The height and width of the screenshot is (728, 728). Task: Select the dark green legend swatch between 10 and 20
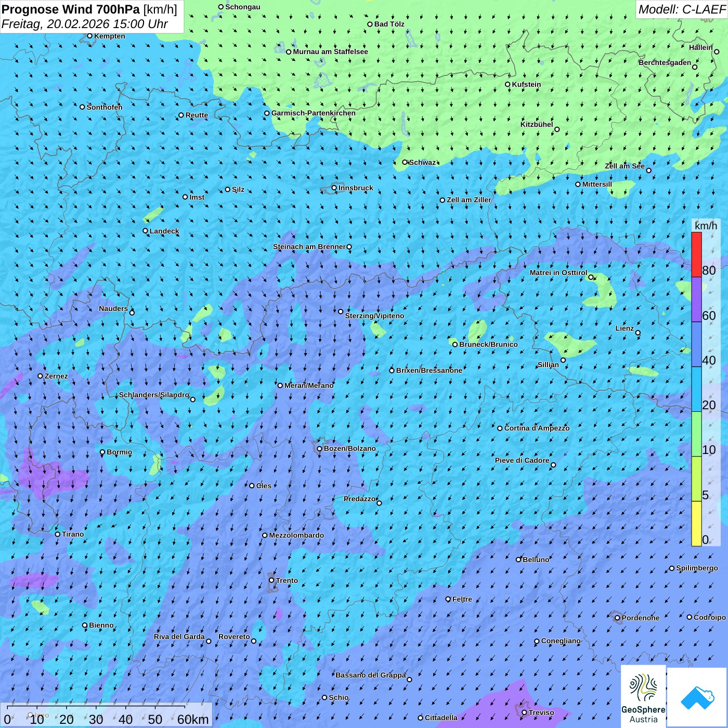(x=696, y=434)
